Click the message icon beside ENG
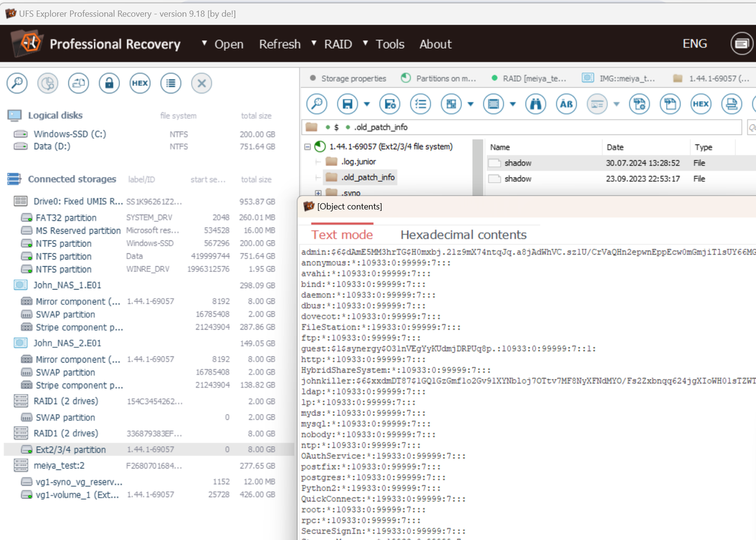The image size is (756, 540). [x=742, y=44]
